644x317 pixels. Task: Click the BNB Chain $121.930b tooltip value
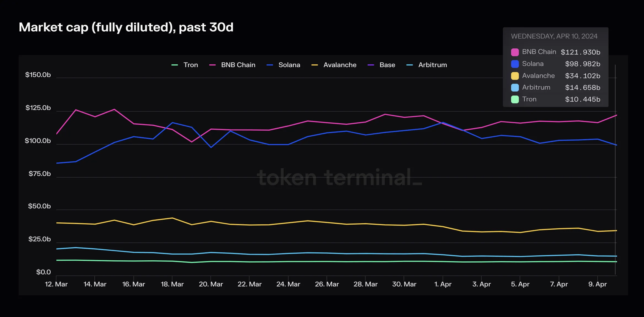click(580, 52)
